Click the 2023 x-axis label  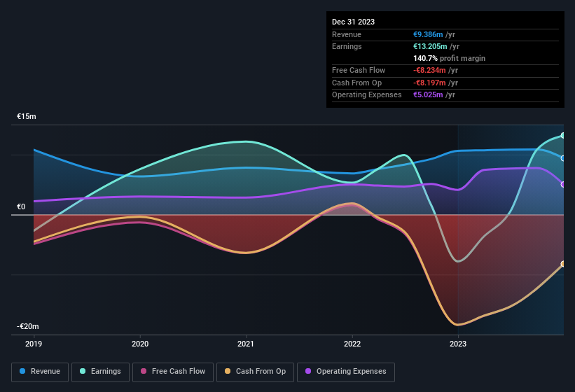point(458,344)
